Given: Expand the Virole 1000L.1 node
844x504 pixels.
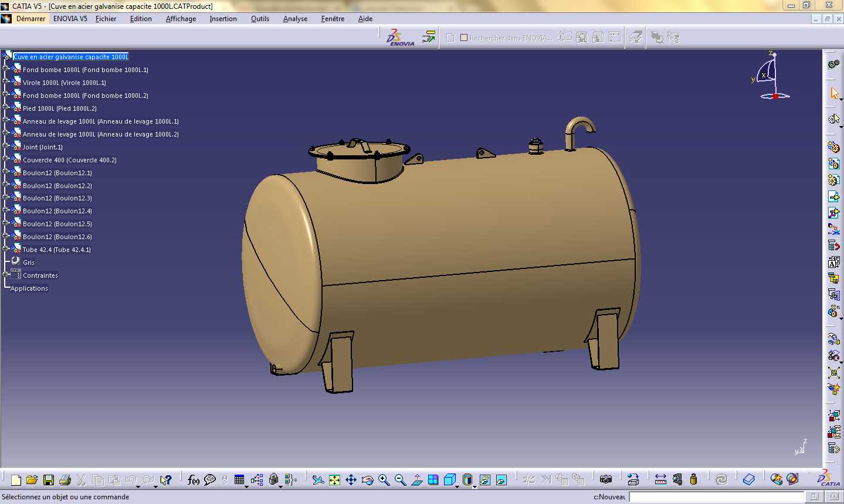Looking at the screenshot, I should tap(5, 81).
